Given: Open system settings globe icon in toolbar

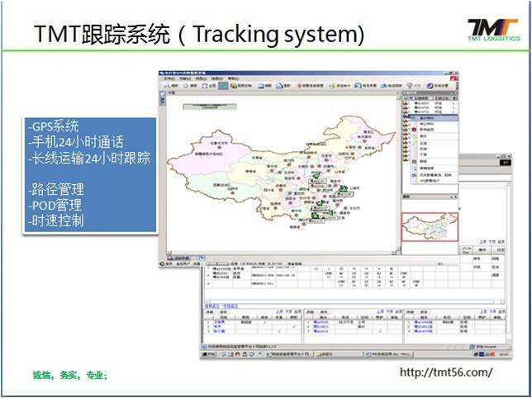Looking at the screenshot, I should (x=430, y=86).
